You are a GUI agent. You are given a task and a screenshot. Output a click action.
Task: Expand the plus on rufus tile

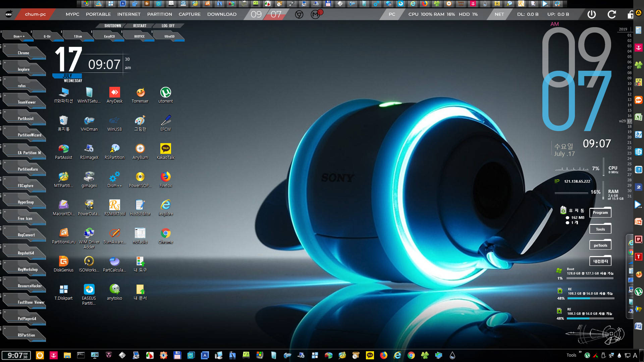5,79
